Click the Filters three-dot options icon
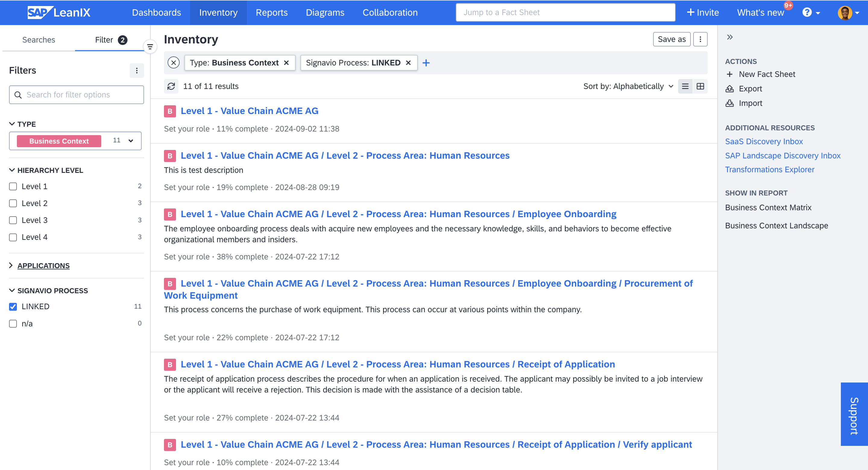Image resolution: width=868 pixels, height=470 pixels. (137, 71)
